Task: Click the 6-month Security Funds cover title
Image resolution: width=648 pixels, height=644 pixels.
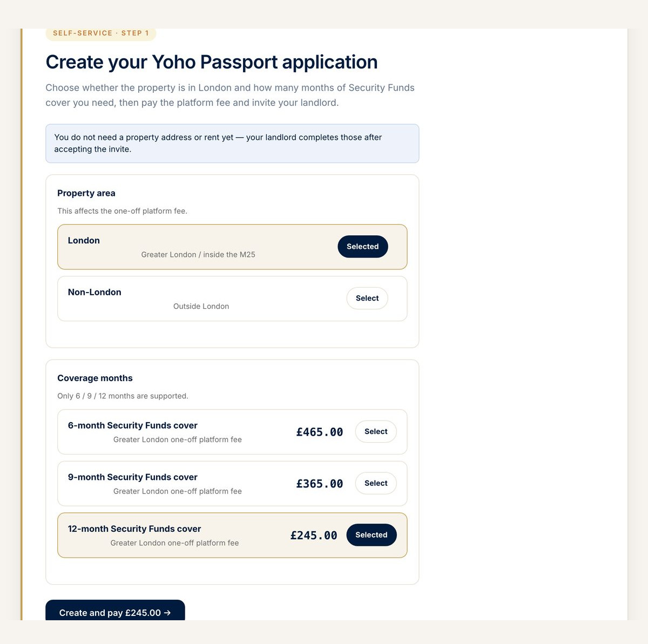Action: click(133, 426)
